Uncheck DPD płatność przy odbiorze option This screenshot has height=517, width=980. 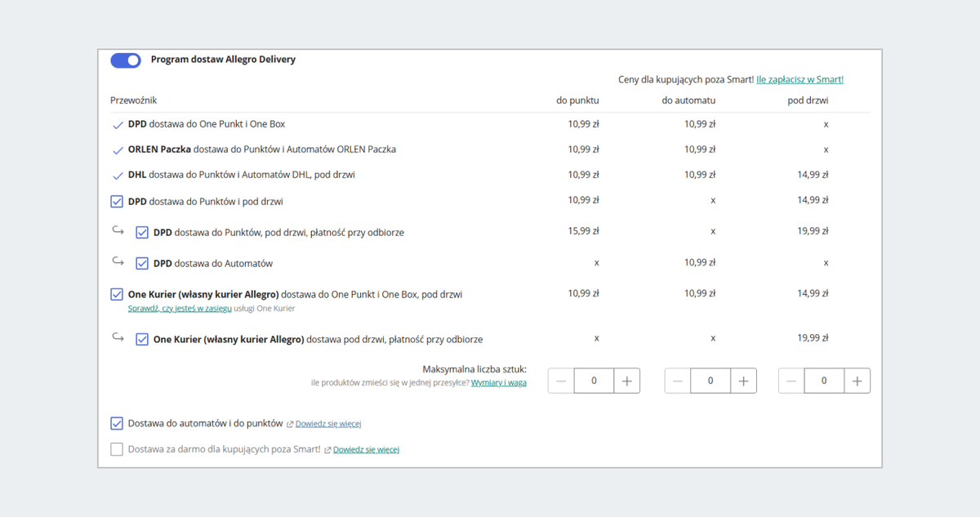tap(142, 232)
